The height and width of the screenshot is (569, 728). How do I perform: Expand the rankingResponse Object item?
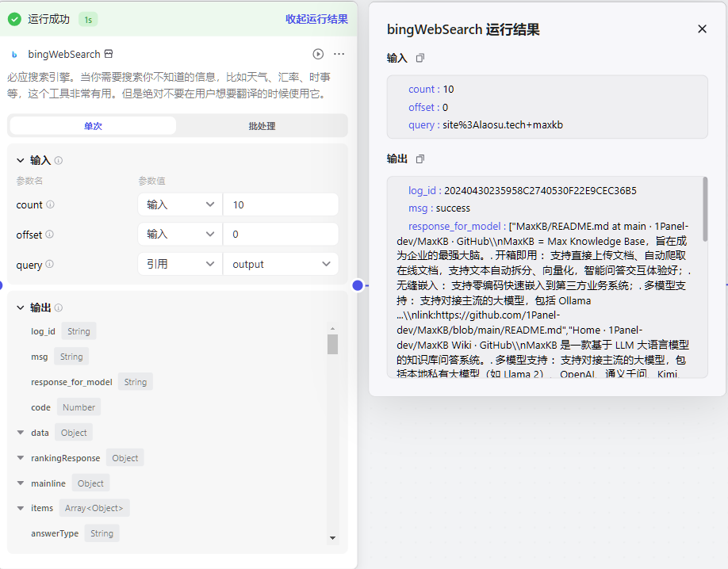[21, 457]
